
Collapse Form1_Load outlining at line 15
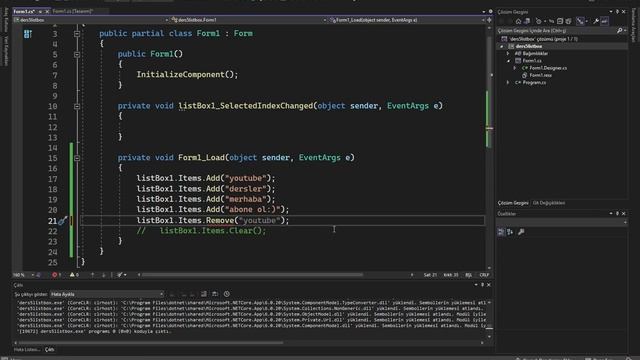(77, 158)
